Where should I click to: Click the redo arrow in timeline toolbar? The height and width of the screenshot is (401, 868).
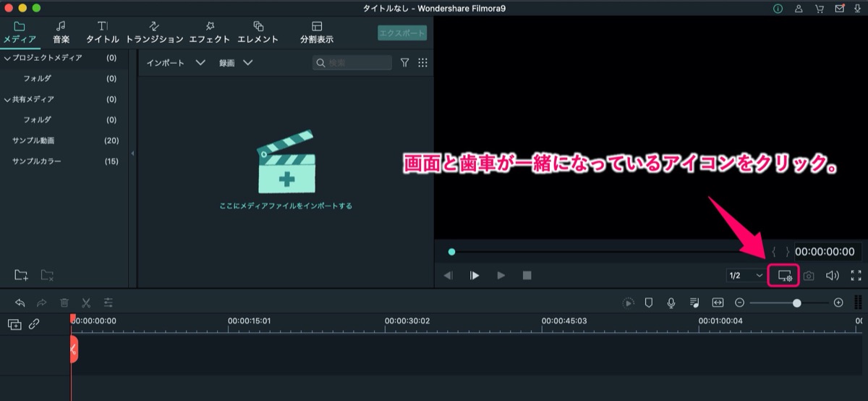click(x=42, y=303)
